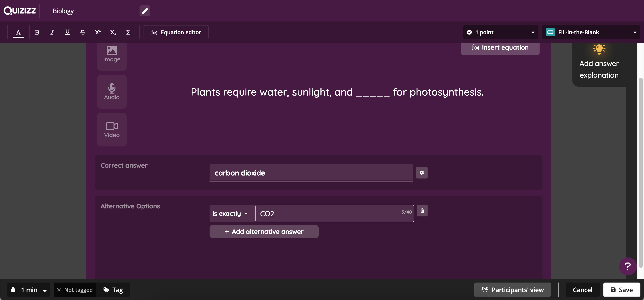
Task: Toggle italic text formatting
Action: pos(52,32)
